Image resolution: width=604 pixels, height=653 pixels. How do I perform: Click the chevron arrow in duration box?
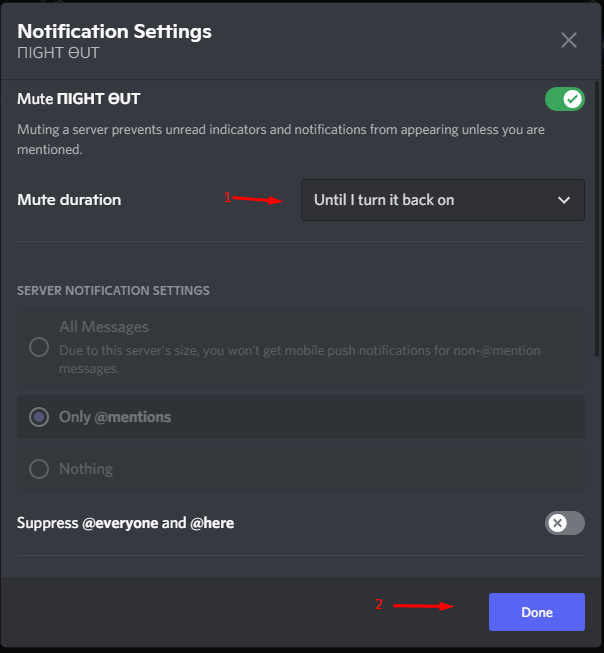[x=564, y=200]
